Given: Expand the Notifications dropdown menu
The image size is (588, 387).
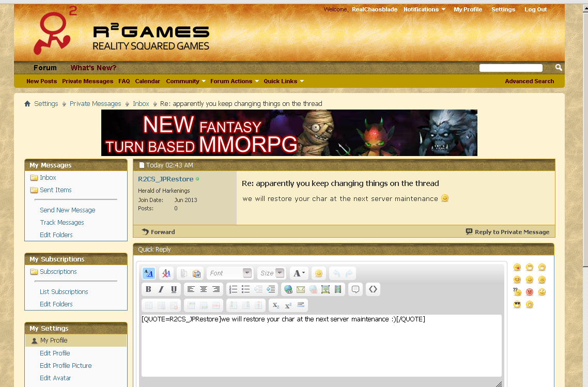Looking at the screenshot, I should tap(424, 9).
